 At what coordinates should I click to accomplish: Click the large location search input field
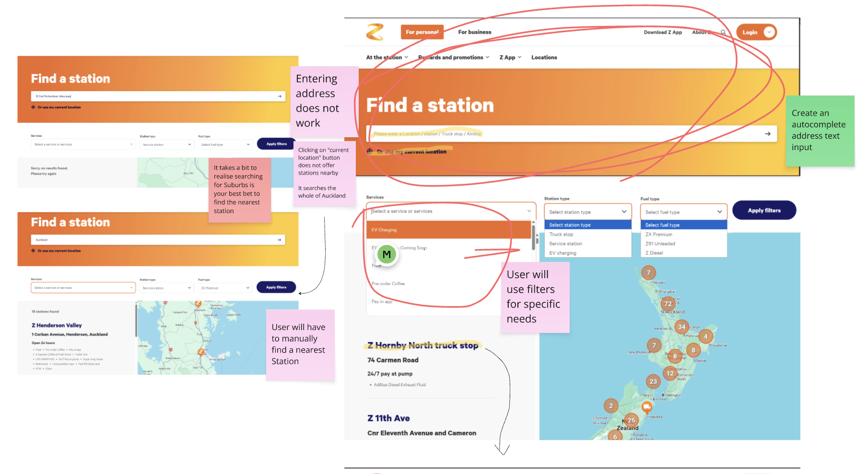pos(572,134)
